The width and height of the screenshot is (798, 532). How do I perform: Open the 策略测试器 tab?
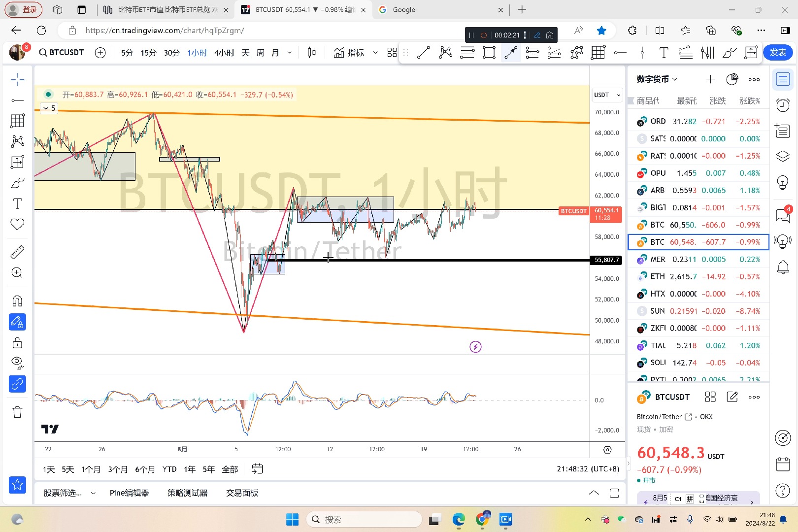187,493
